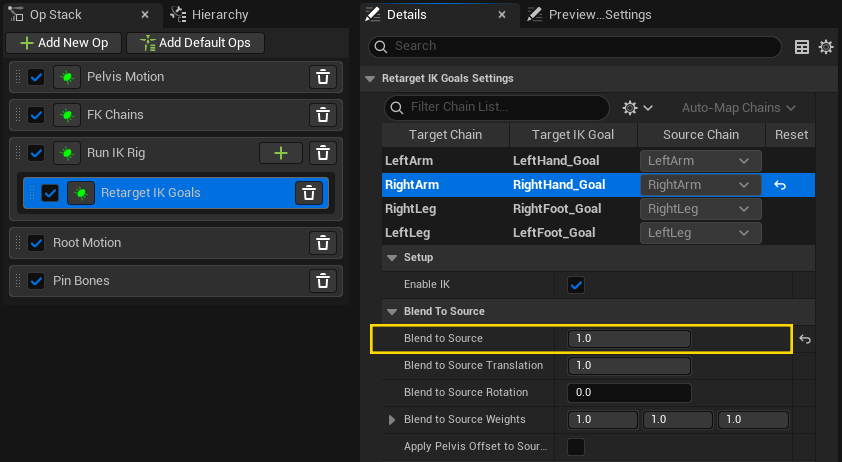Reset Blend to Source value to default
The height and width of the screenshot is (462, 842).
804,339
